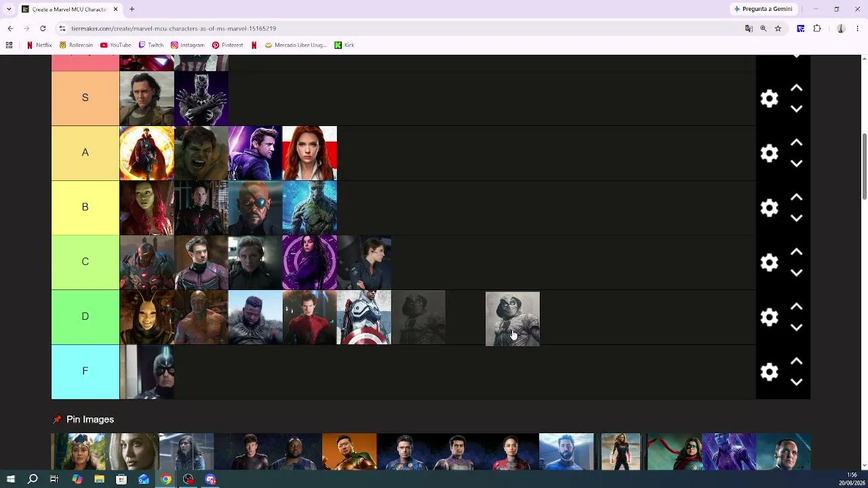Move the S tier row up
Viewport: 868px width, 488px height.
click(x=797, y=88)
